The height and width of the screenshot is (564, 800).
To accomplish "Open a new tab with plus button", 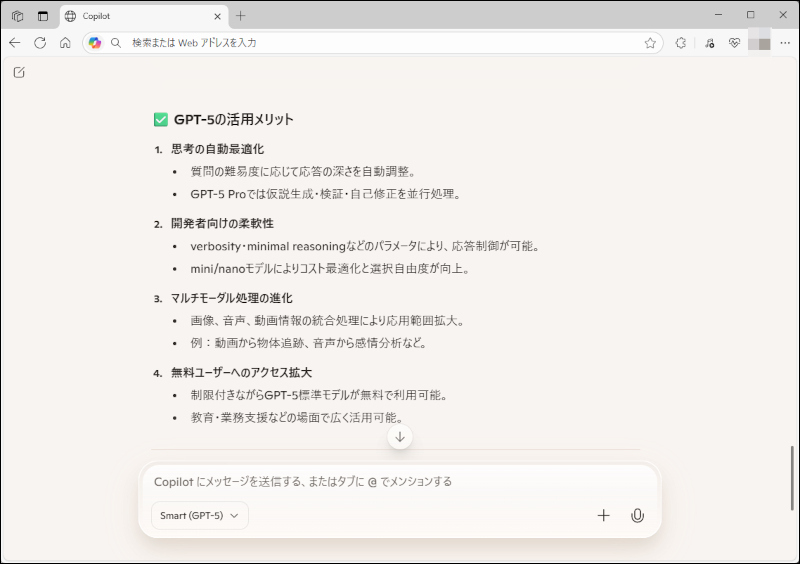I will [x=241, y=15].
